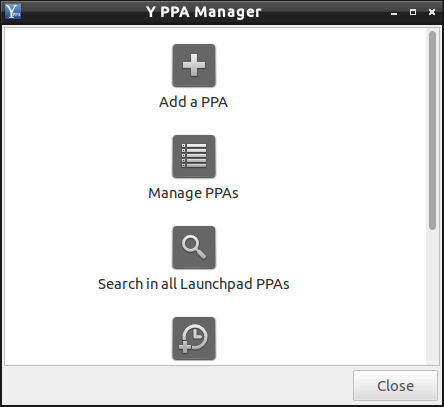The width and height of the screenshot is (444, 407).
Task: Click the scrollbar track below the handle
Action: click(x=433, y=297)
